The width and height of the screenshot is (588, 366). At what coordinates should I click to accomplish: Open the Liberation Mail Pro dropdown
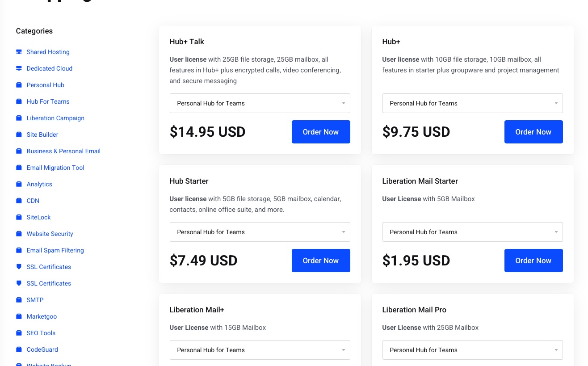coord(472,350)
